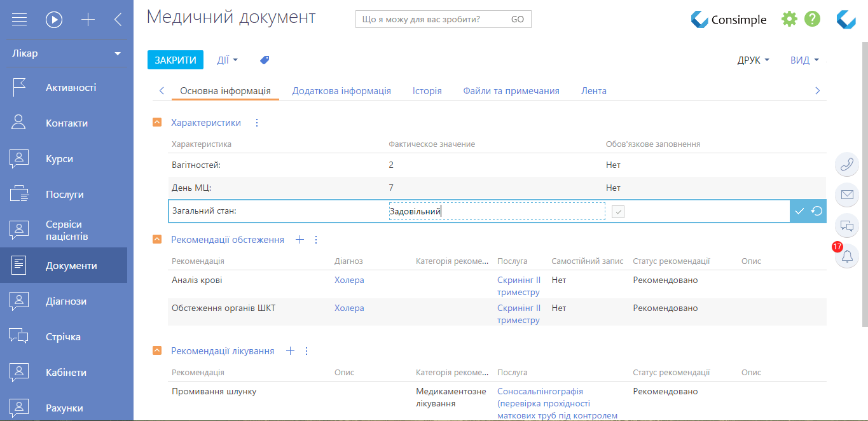Select the Вагітностей characteristic row
This screenshot has height=421, width=868.
[497, 165]
